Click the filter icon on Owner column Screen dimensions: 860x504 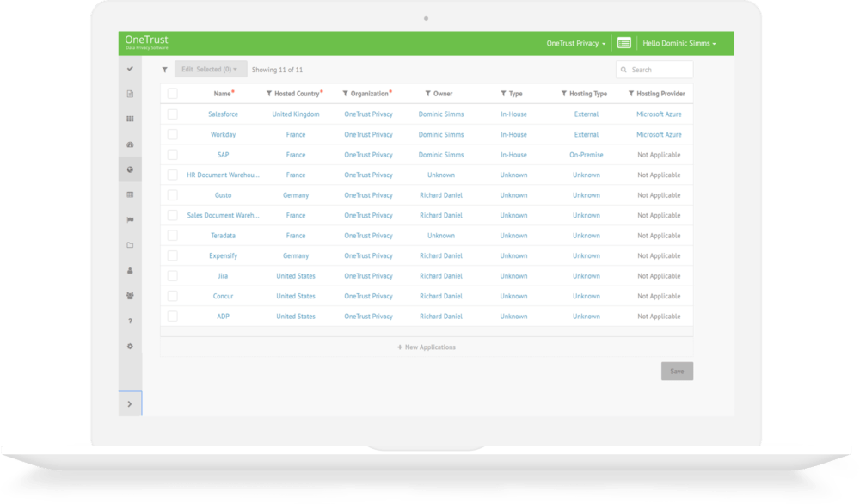tap(427, 94)
